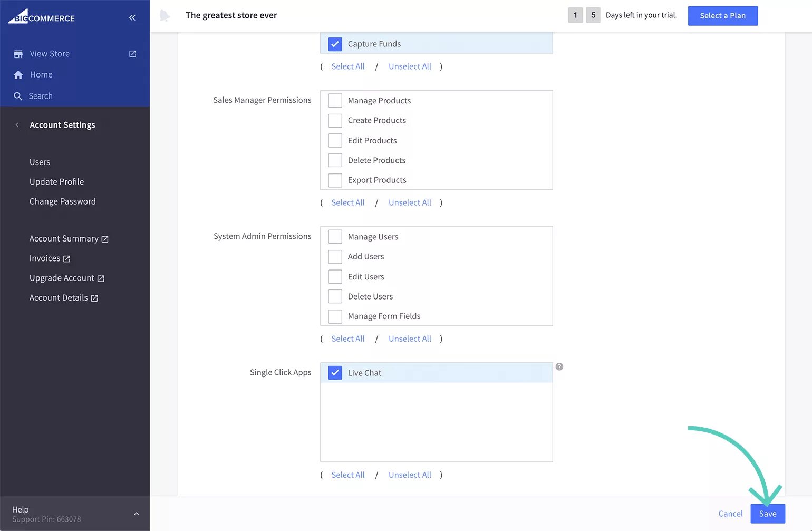Select All under Capture Funds list
This screenshot has height=531, width=812.
point(348,66)
